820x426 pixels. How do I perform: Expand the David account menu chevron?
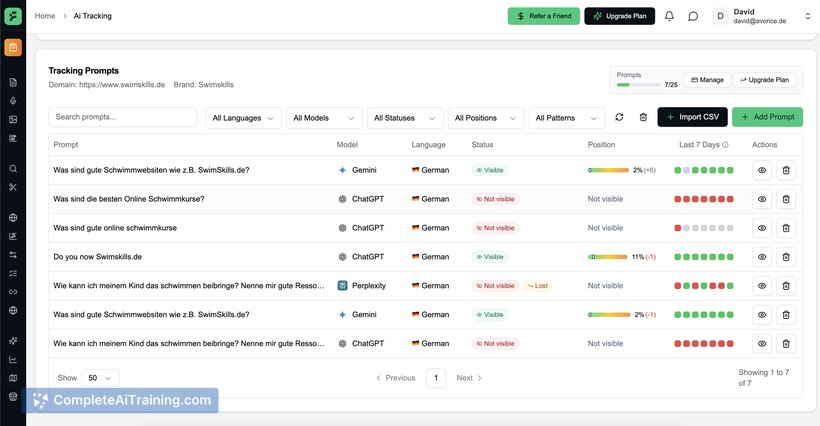[807, 16]
